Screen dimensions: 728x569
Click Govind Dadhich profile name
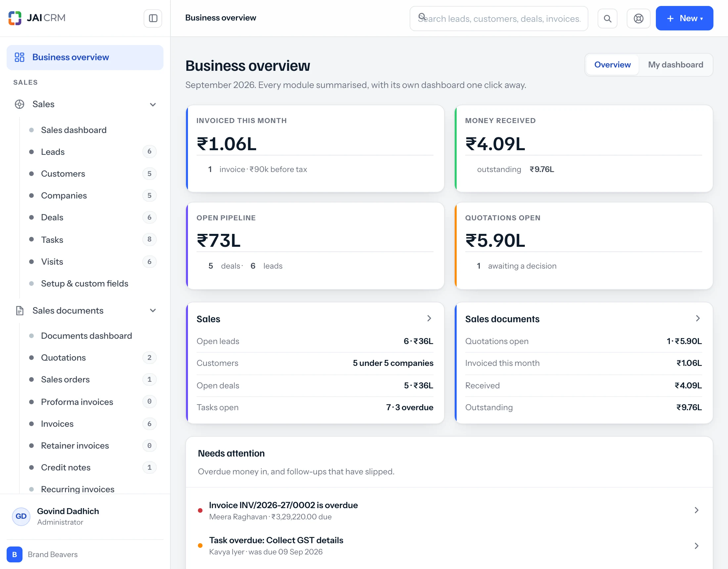point(68,511)
